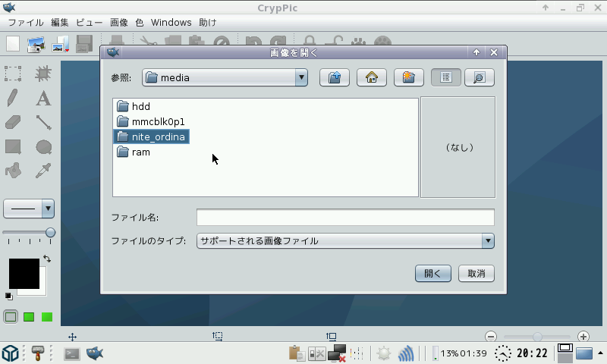Open the 助け menu
607x364 pixels.
[208, 23]
